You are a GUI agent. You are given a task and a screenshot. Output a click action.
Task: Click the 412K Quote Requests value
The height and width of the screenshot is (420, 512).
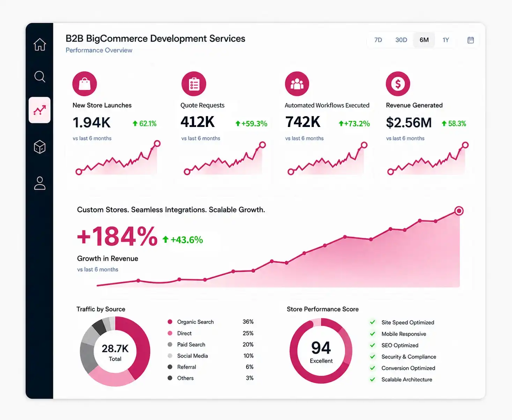198,122
